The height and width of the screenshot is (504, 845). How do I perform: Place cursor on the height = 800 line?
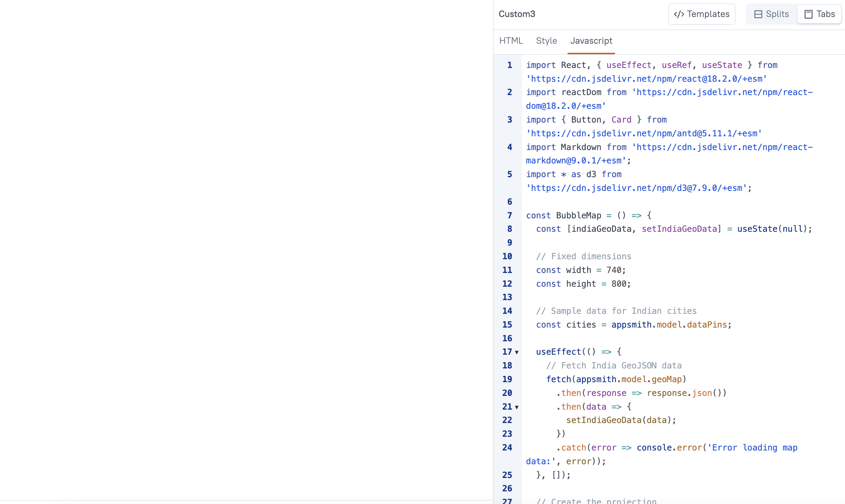pyautogui.click(x=583, y=284)
